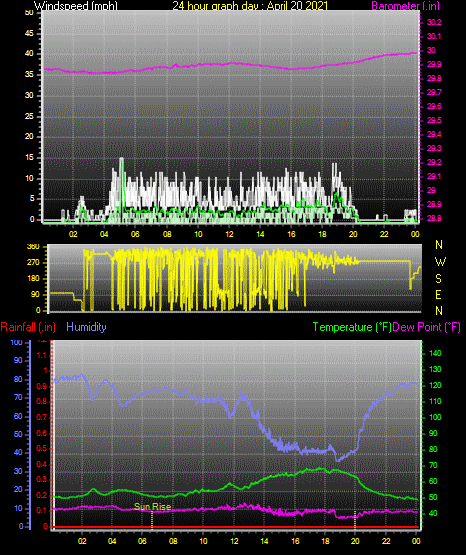Click the sunset dotted marker above hour 20

pos(355,520)
